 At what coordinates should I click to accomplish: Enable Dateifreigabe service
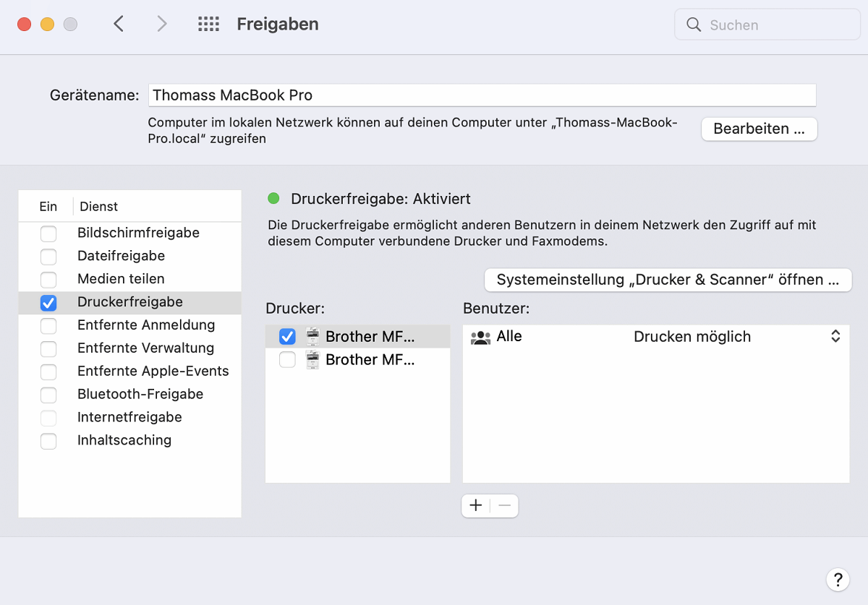(48, 257)
